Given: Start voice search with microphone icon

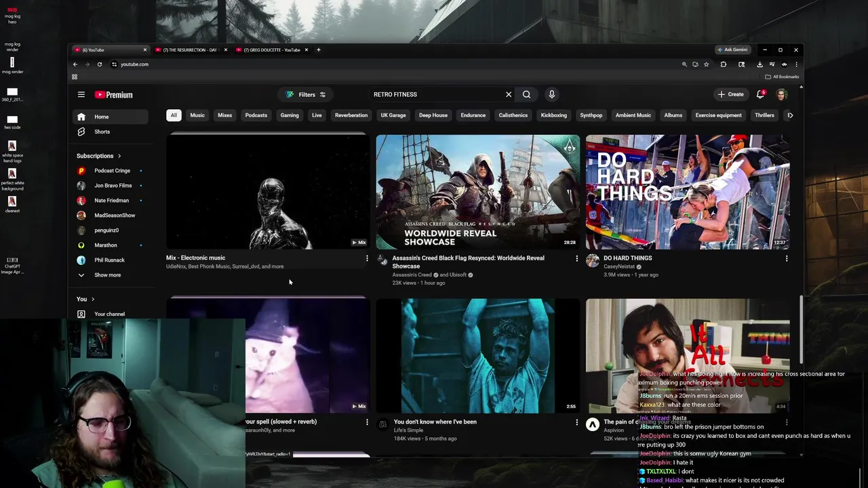Looking at the screenshot, I should tap(551, 94).
